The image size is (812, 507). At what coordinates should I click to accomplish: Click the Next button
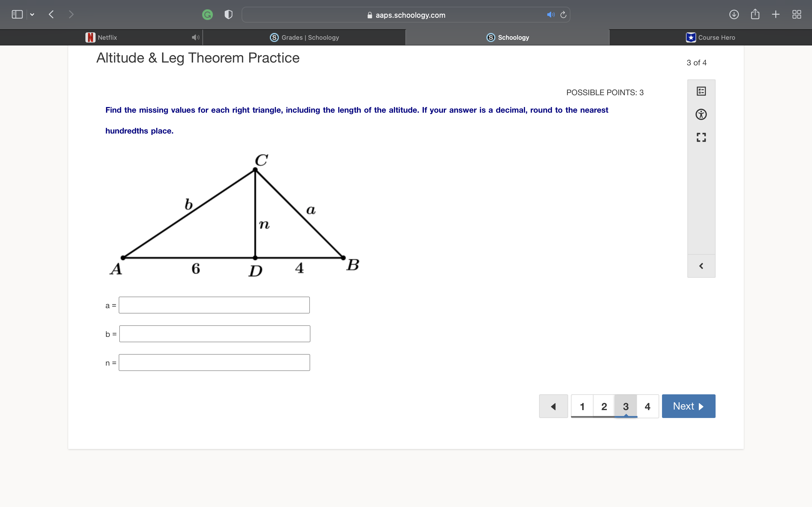(x=688, y=406)
